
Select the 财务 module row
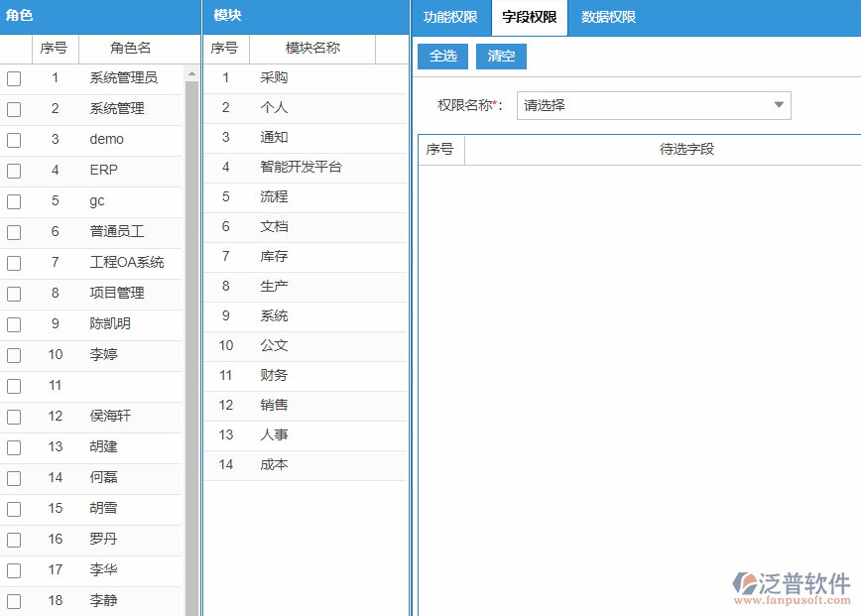pyautogui.click(x=275, y=375)
